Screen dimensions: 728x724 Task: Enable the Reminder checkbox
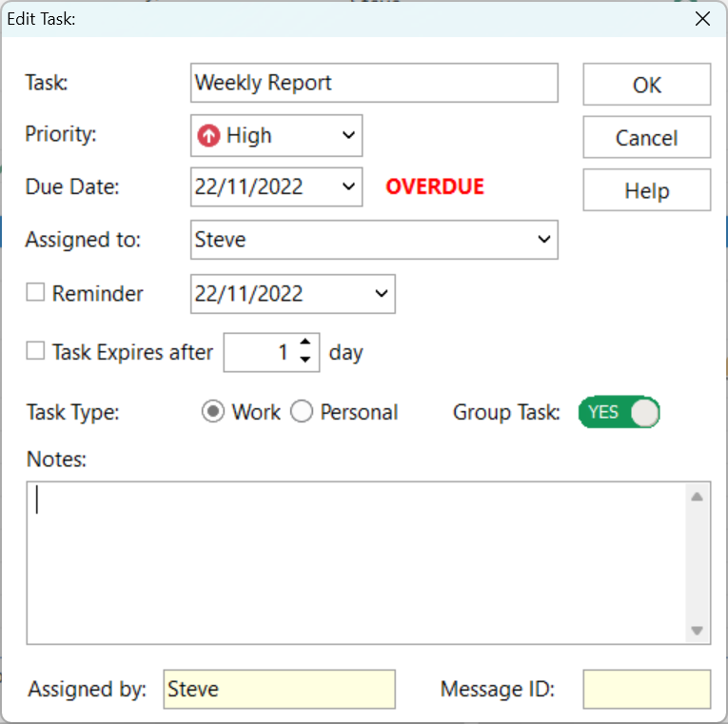tap(35, 293)
